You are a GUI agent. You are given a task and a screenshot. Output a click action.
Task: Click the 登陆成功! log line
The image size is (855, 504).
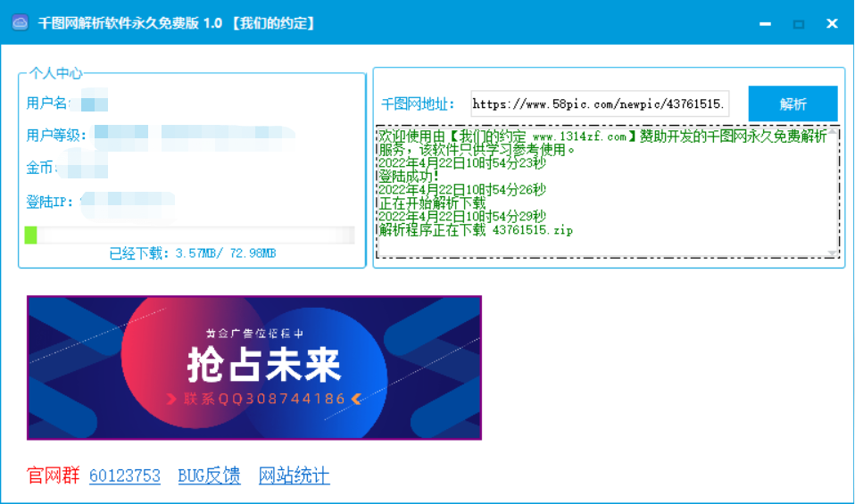pos(409,177)
